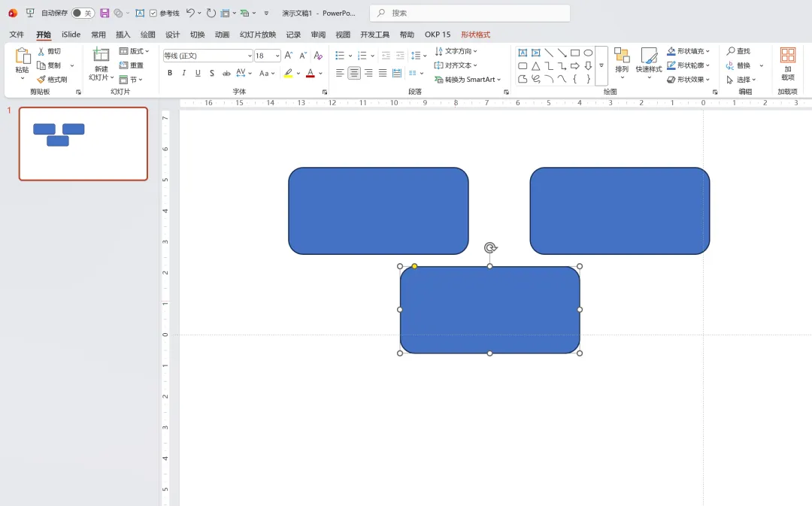Open the Arrange (排列) tool
This screenshot has height=506, width=812.
(x=622, y=63)
